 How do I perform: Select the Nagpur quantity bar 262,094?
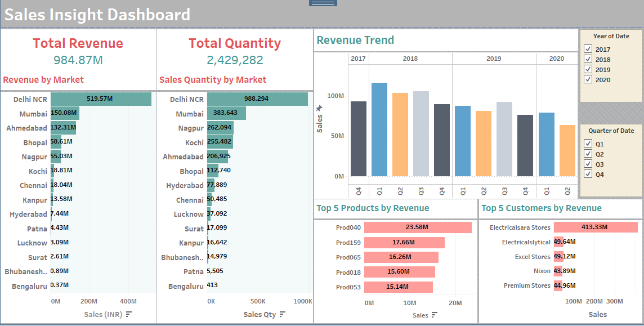tap(221, 128)
